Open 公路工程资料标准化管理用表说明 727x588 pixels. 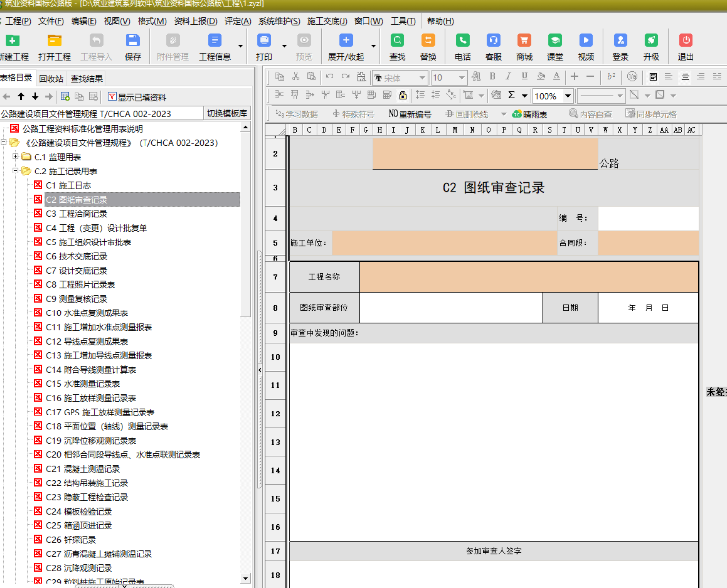tap(82, 129)
